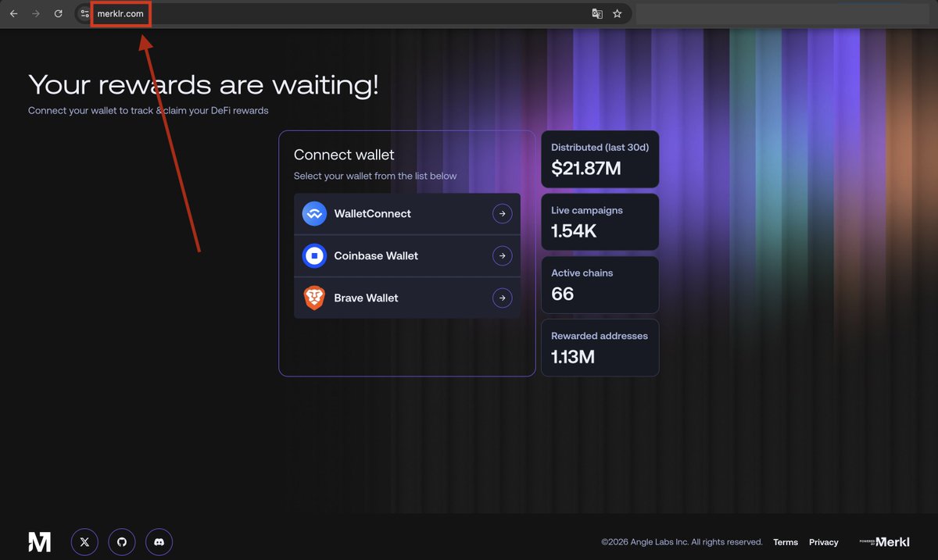Click the 1.54K value

[x=575, y=231]
